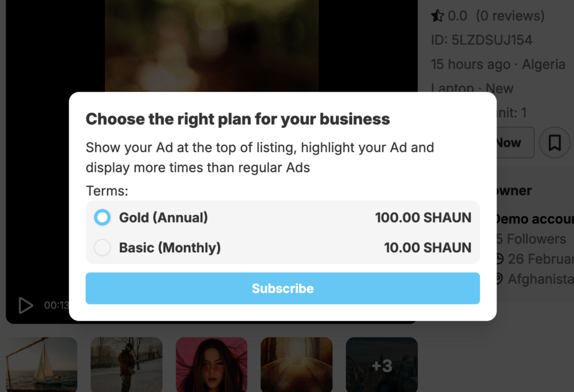Image resolution: width=574 pixels, height=392 pixels.
Task: Select the Basic (Monthly) radio button
Action: (x=103, y=247)
